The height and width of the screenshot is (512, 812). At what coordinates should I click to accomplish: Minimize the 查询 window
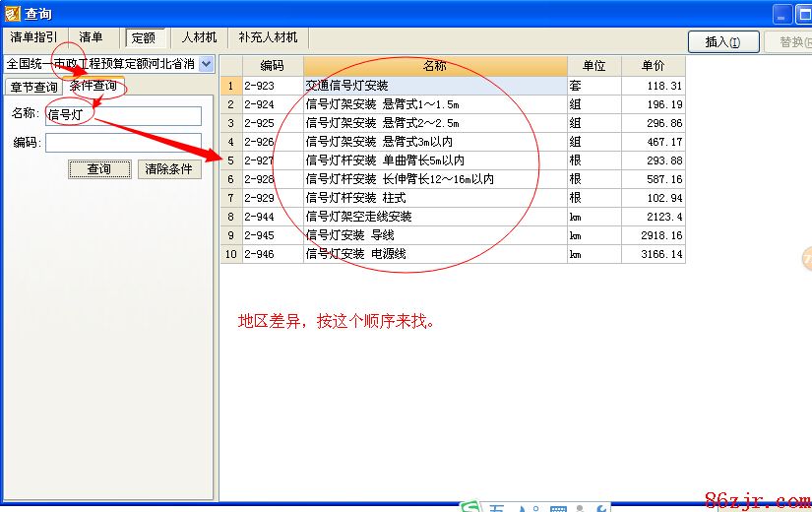pyautogui.click(x=782, y=14)
